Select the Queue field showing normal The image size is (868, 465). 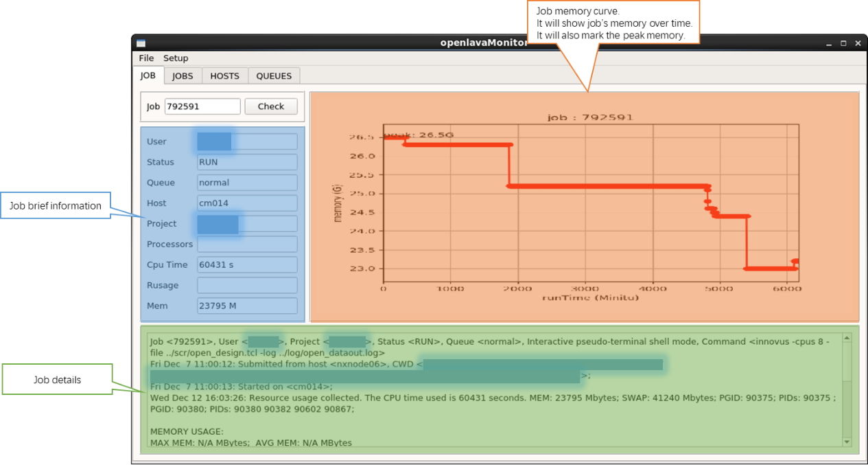(x=247, y=183)
